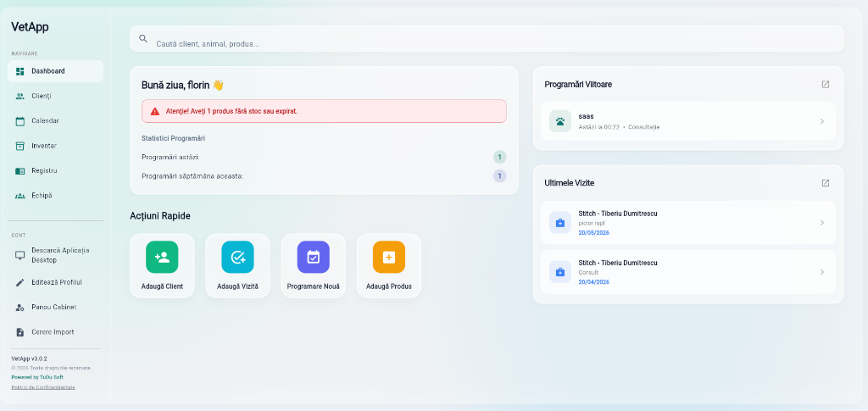
Task: Click the medical bag icon for picior rupt visit
Action: click(x=560, y=223)
